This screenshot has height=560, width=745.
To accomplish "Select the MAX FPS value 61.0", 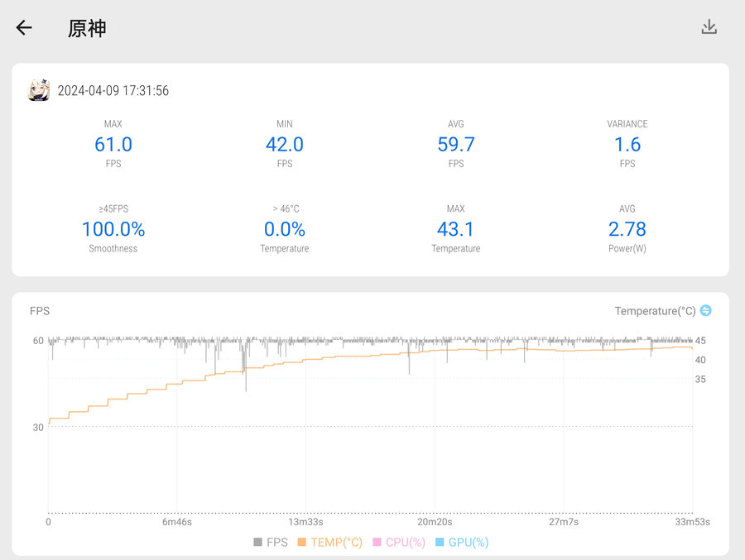I will click(x=113, y=145).
